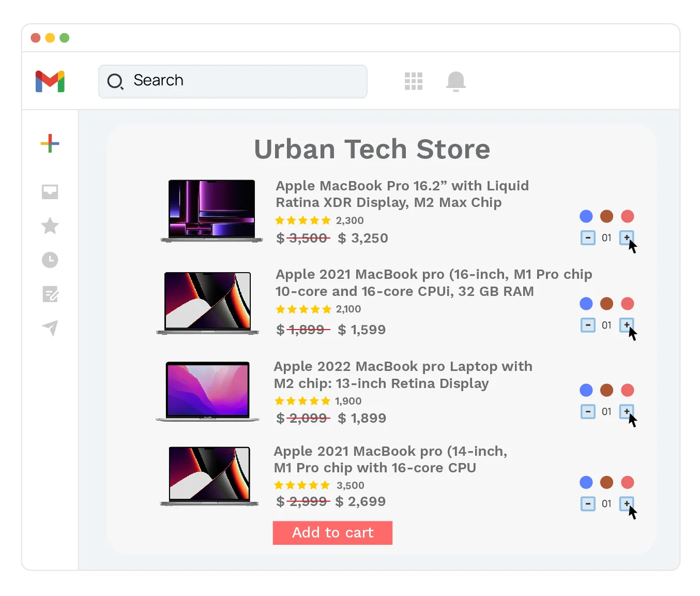Click the Add to cart button
Viewport: 700px width, 596px height.
(x=332, y=533)
